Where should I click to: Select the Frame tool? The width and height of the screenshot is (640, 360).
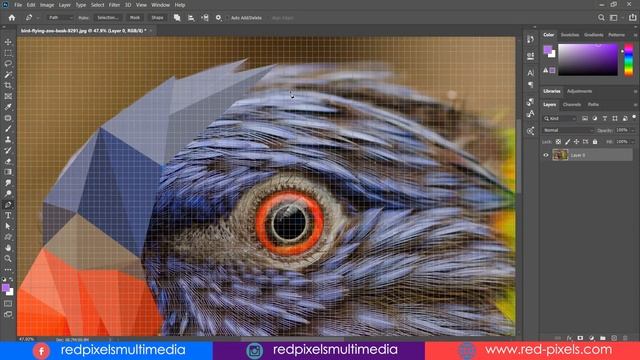pyautogui.click(x=8, y=96)
